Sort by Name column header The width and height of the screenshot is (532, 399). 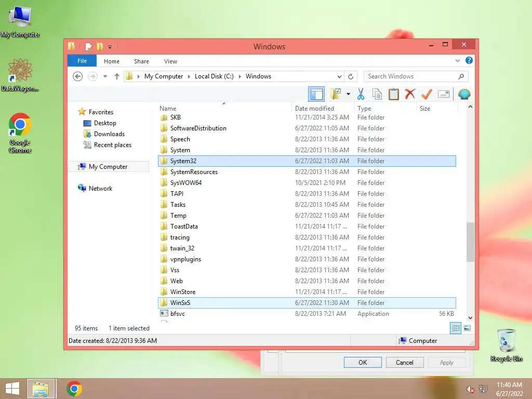(x=224, y=108)
